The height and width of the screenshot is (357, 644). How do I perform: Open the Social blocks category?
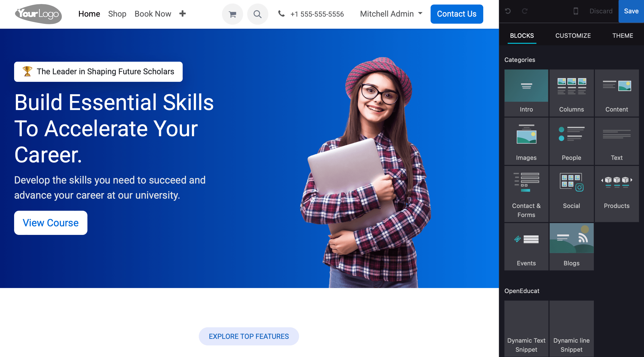point(571,194)
